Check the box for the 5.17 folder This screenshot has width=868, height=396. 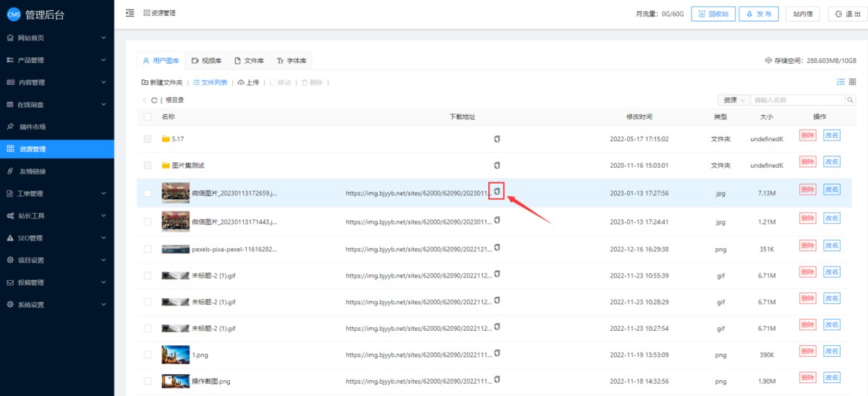[148, 139]
